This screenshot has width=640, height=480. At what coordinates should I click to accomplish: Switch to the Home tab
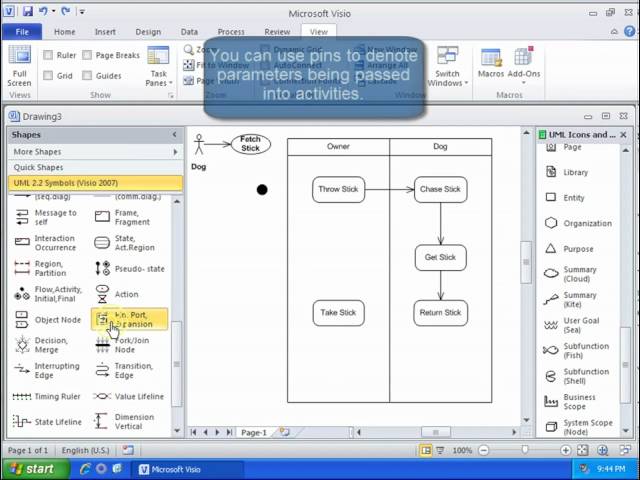(64, 32)
